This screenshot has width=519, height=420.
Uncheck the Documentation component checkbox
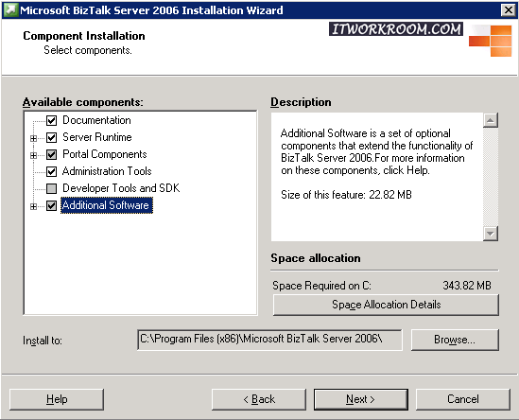pyautogui.click(x=51, y=120)
